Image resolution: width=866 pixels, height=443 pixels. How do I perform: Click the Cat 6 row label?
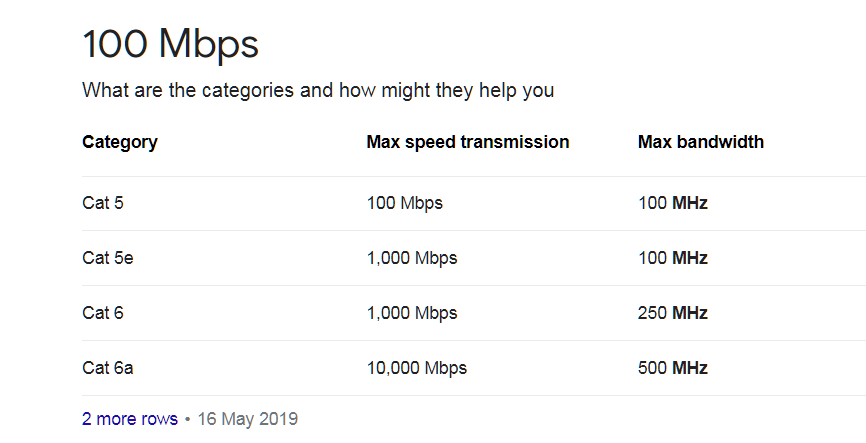tap(103, 313)
